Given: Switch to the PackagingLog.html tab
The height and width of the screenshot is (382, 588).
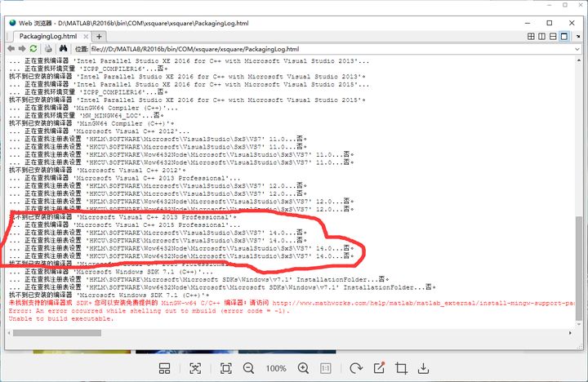Looking at the screenshot, I should (x=48, y=37).
